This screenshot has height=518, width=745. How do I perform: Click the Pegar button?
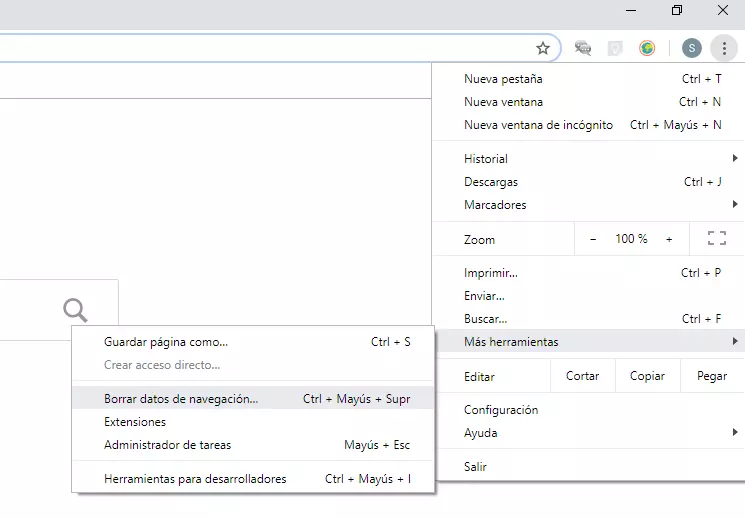711,376
